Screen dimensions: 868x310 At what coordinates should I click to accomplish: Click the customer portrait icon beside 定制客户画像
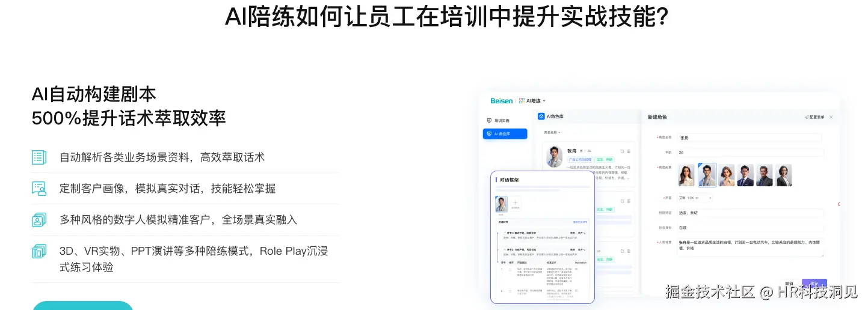(39, 189)
